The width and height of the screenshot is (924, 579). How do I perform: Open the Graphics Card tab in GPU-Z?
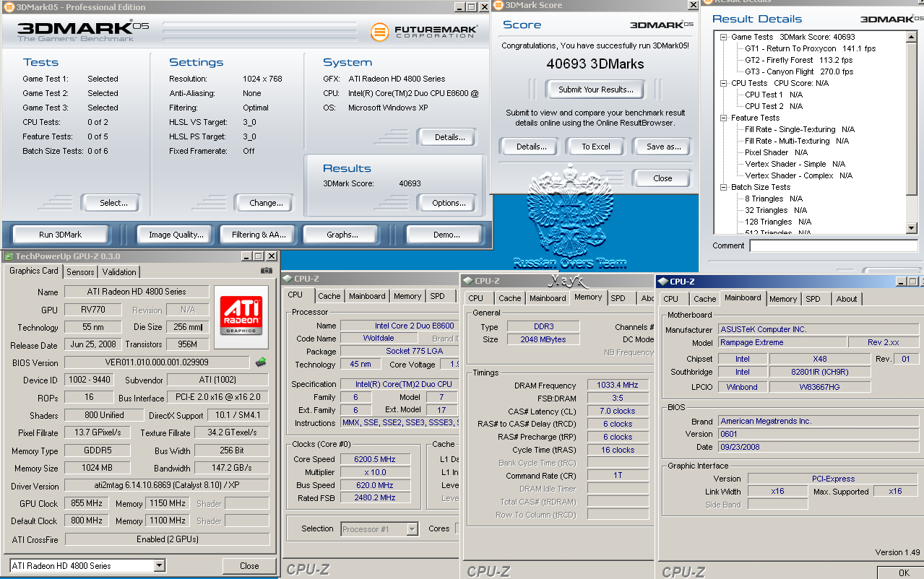point(34,271)
